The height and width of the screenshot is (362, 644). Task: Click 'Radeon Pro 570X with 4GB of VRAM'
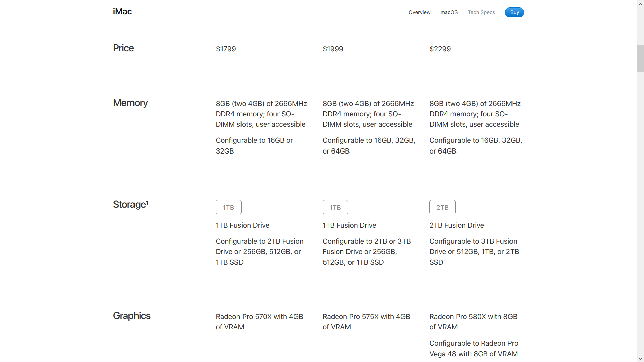[x=259, y=322]
